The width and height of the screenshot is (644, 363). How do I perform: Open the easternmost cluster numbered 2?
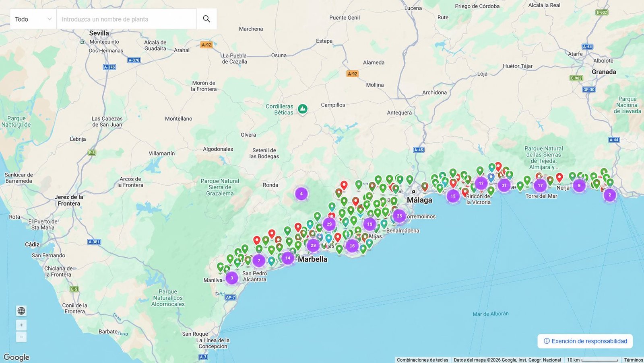click(610, 195)
